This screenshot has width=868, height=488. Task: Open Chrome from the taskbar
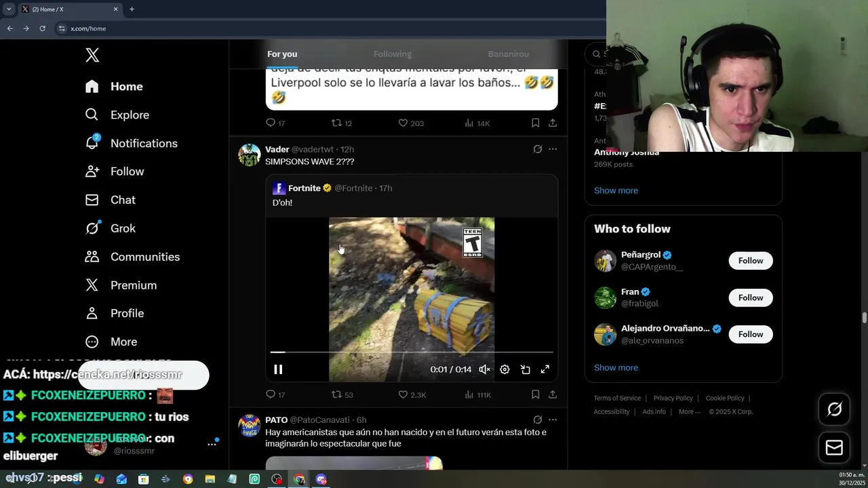(299, 479)
